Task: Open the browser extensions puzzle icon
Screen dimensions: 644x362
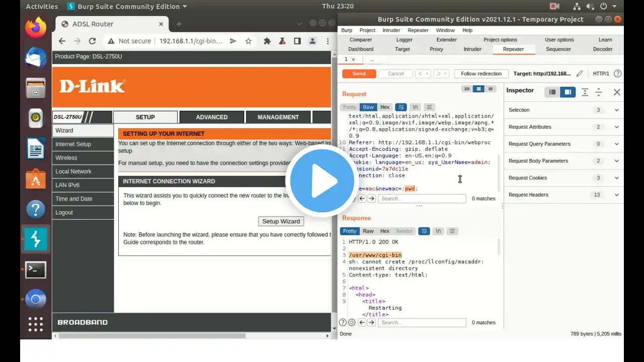Action: click(267, 41)
